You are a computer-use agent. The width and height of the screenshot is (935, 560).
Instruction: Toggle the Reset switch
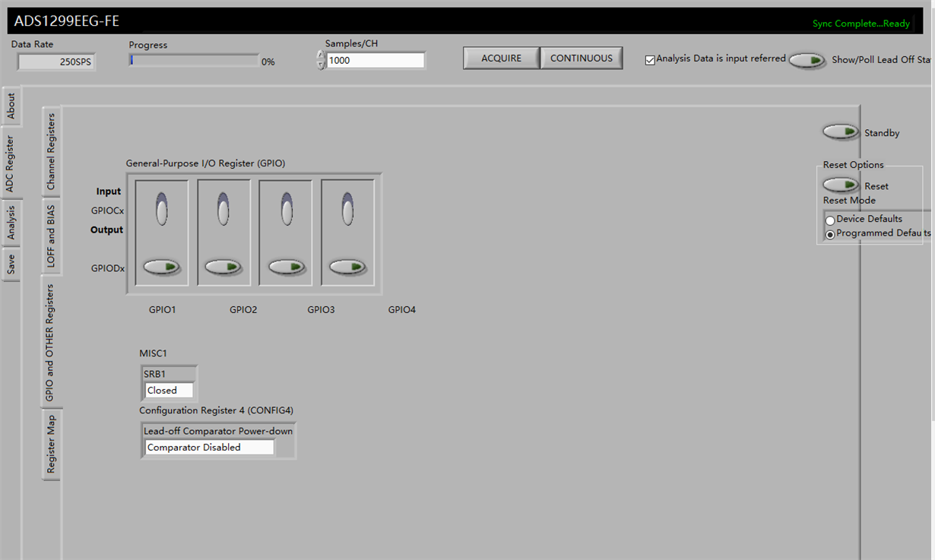tap(841, 185)
